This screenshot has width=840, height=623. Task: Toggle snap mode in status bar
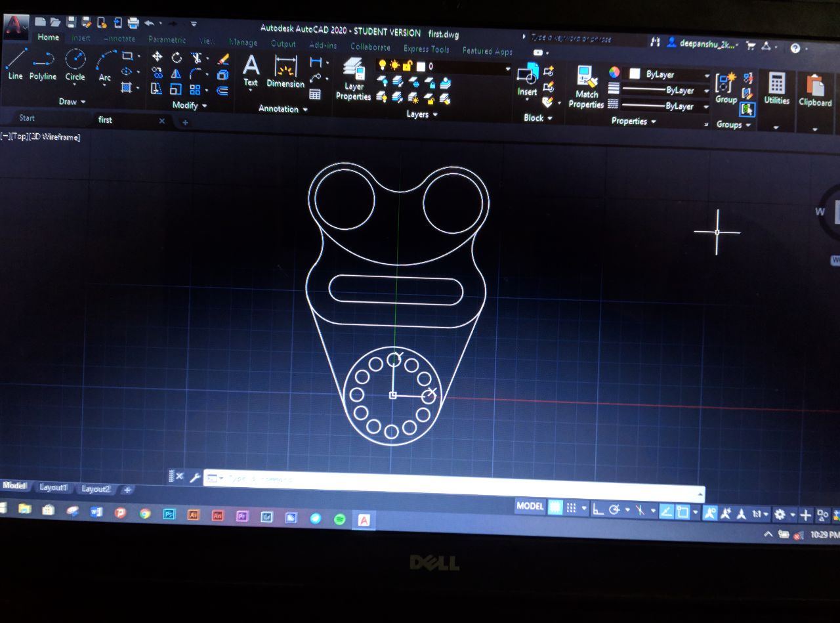[x=571, y=507]
